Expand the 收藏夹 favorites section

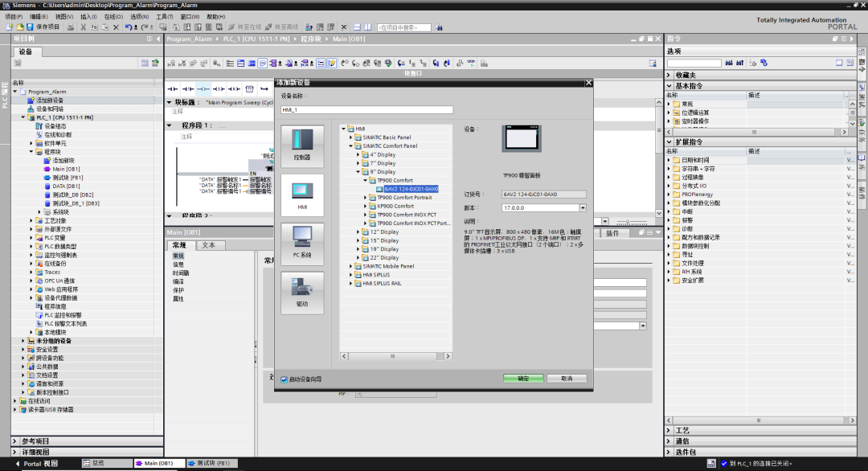tap(669, 75)
